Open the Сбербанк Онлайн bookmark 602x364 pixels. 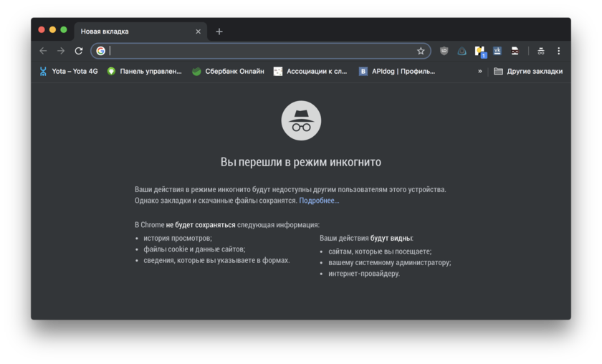[228, 71]
